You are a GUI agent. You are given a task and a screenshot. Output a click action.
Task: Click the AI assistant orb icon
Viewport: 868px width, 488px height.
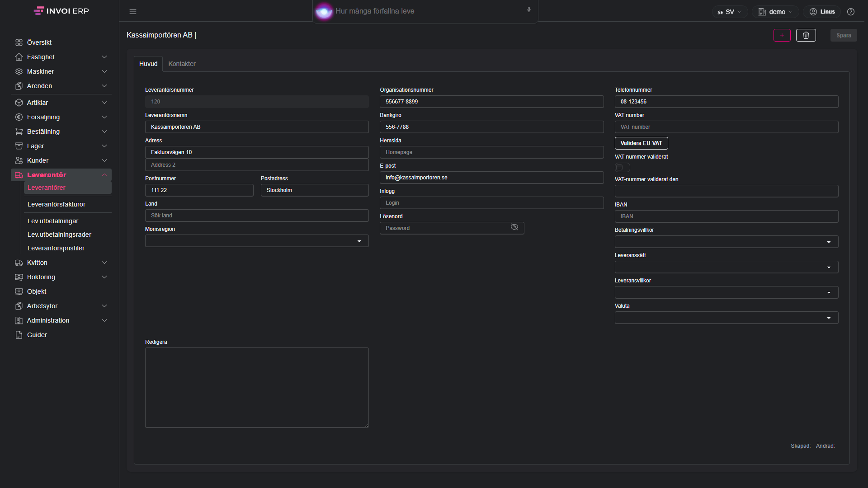pyautogui.click(x=324, y=11)
